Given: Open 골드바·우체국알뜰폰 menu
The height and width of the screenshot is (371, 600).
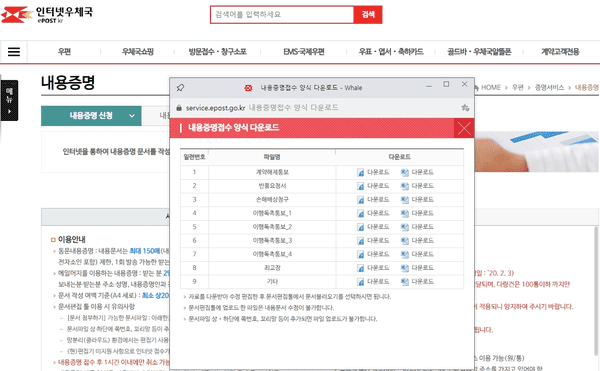Looking at the screenshot, I should click(479, 52).
